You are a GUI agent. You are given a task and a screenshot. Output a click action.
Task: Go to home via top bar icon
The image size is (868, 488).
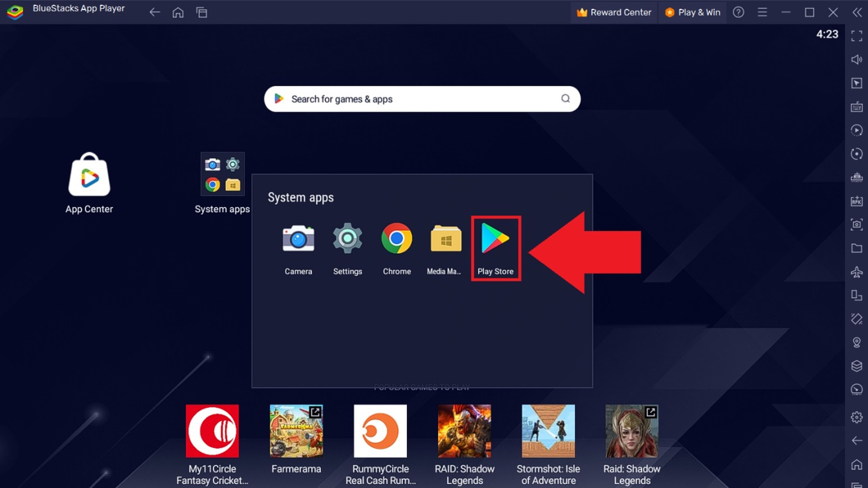[178, 12]
